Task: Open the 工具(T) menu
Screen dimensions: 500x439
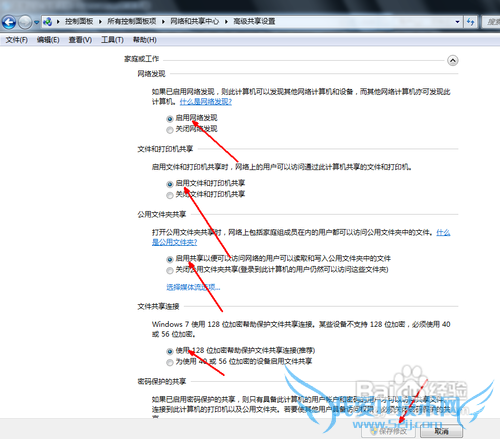Action: (x=112, y=40)
